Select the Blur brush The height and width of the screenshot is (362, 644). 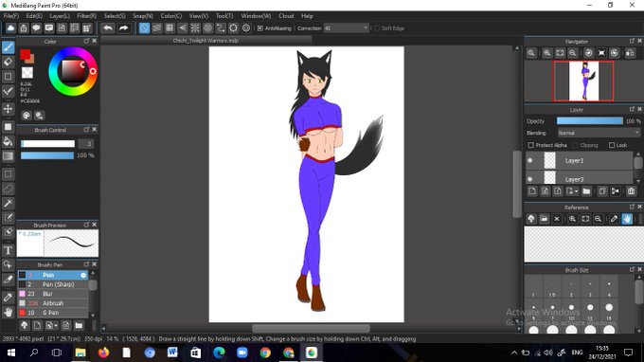pos(53,294)
